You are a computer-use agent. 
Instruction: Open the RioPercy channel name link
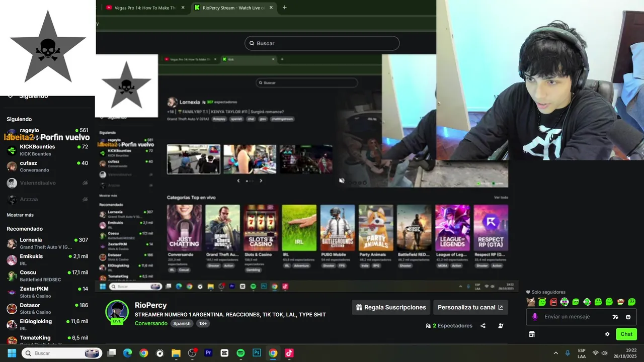coord(151,305)
